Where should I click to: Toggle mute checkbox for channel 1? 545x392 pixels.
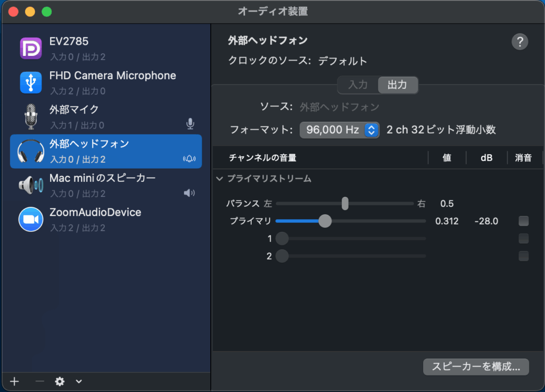click(x=524, y=239)
